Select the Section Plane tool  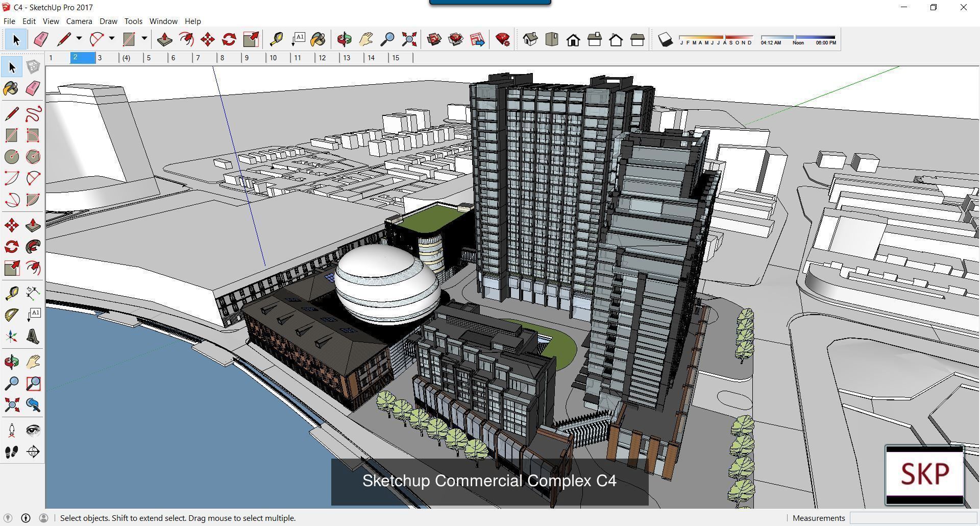(33, 451)
